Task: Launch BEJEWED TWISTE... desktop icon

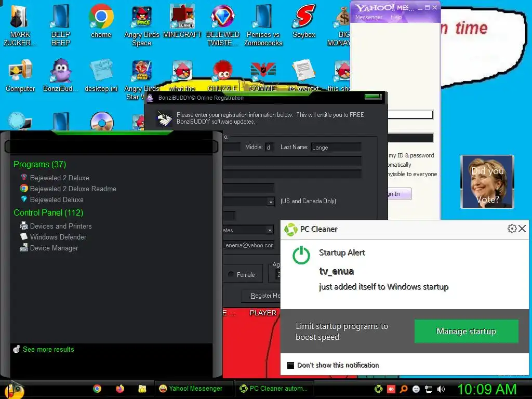Action: (x=222, y=24)
